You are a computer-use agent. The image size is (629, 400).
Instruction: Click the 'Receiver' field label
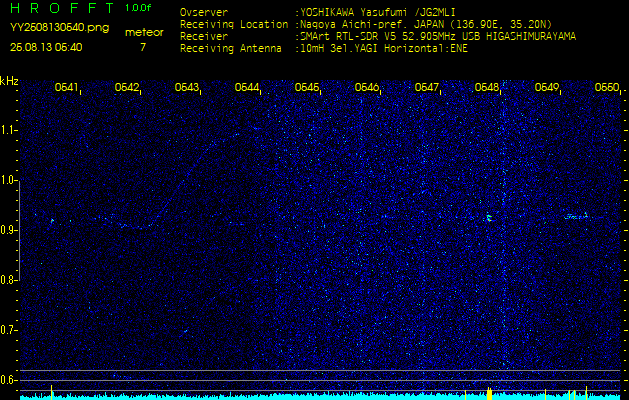click(x=204, y=37)
